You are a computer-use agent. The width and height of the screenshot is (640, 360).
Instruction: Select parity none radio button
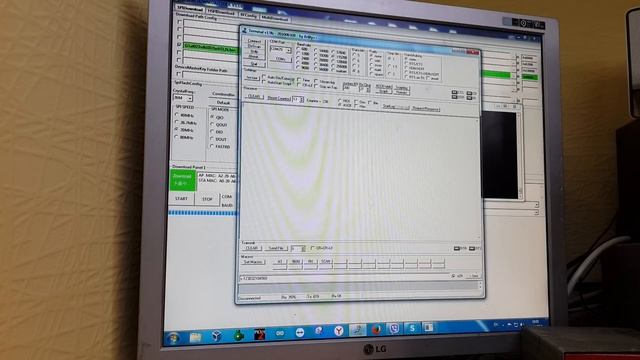[371, 56]
